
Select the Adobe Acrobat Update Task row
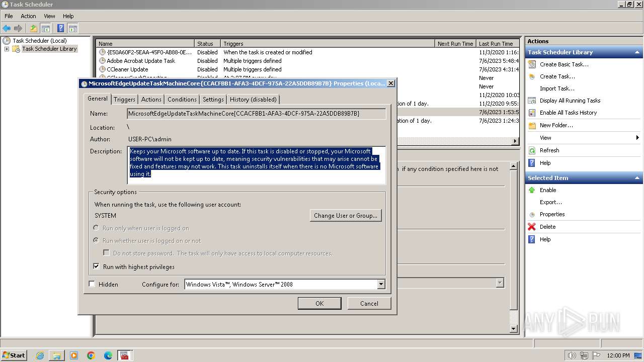click(x=307, y=61)
